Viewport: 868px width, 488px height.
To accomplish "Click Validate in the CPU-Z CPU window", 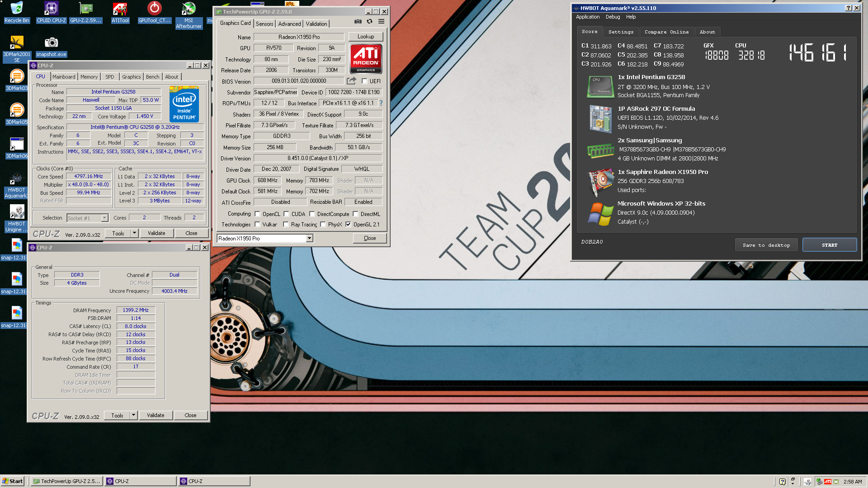I will tap(156, 233).
